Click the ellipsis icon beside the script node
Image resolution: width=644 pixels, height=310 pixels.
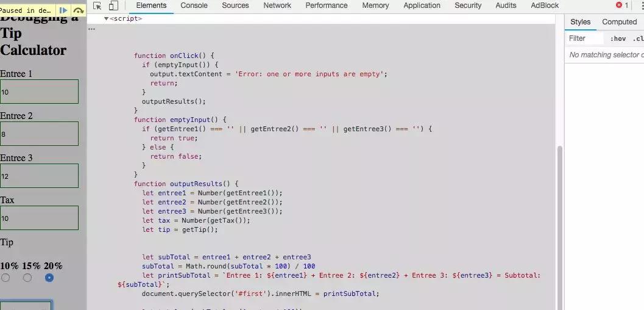pos(91,29)
